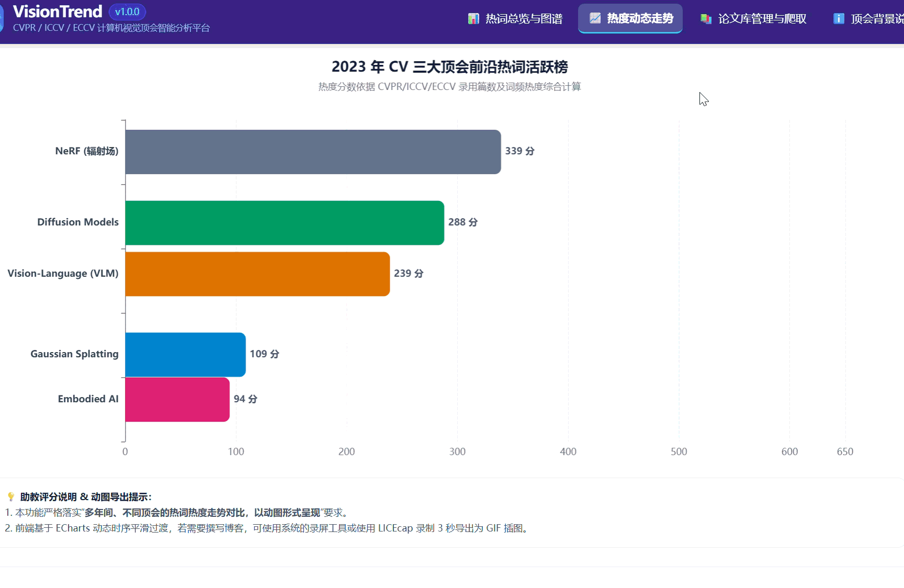Click the 'NeRF (辐射场)' axis label
The height and width of the screenshot is (588, 904).
(x=87, y=151)
